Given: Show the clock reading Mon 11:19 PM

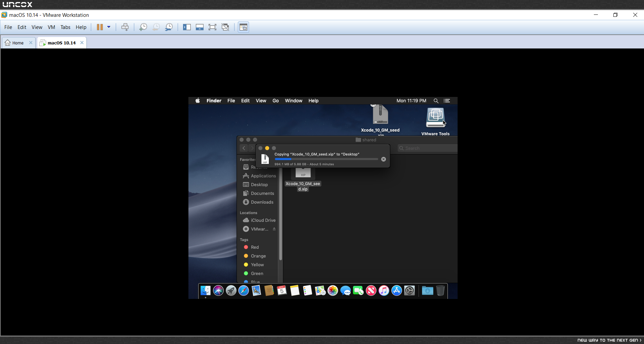Looking at the screenshot, I should click(x=411, y=101).
